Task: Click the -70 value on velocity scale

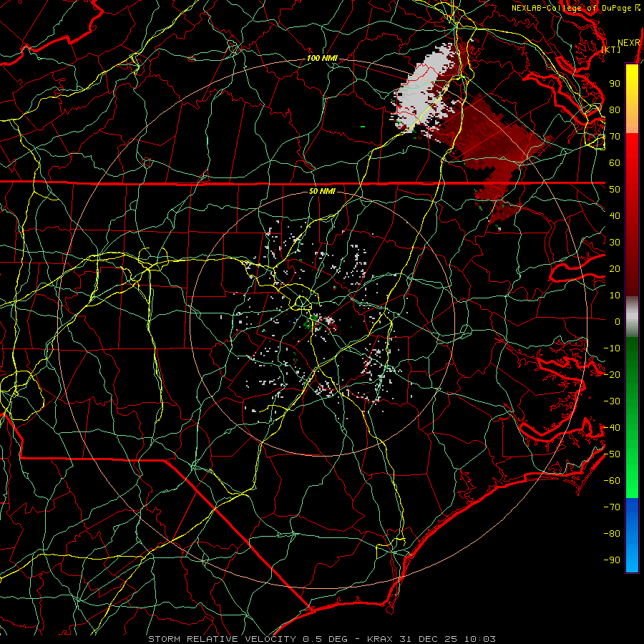Action: click(x=612, y=507)
